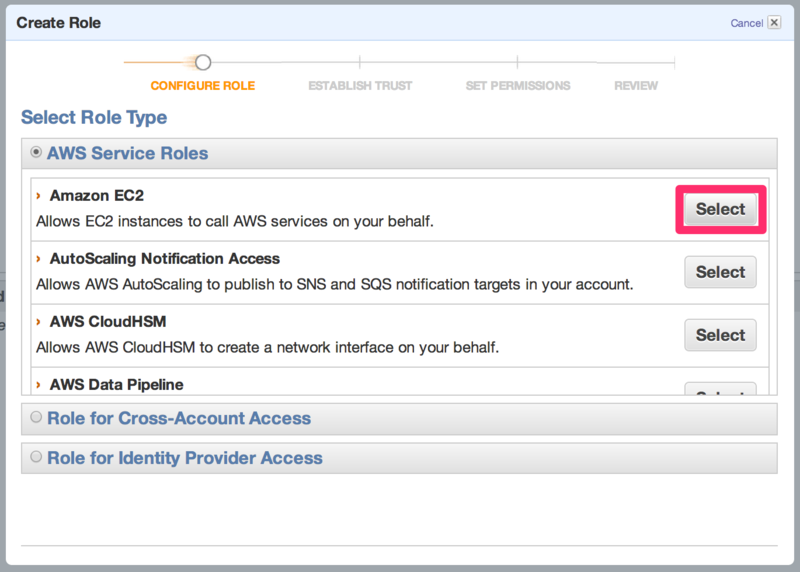The image size is (800, 572).
Task: Click the AWS CloudHSM role title
Action: pyautogui.click(x=108, y=321)
